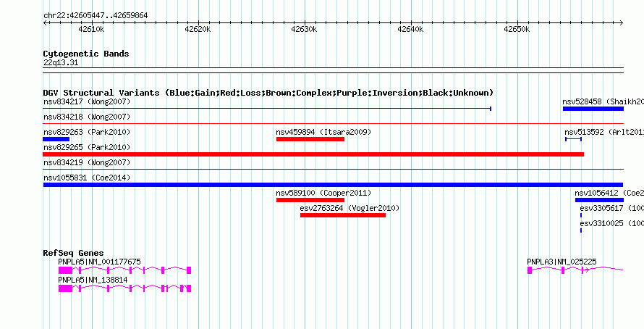Click the blue nsv528458 gain bar

(593, 109)
